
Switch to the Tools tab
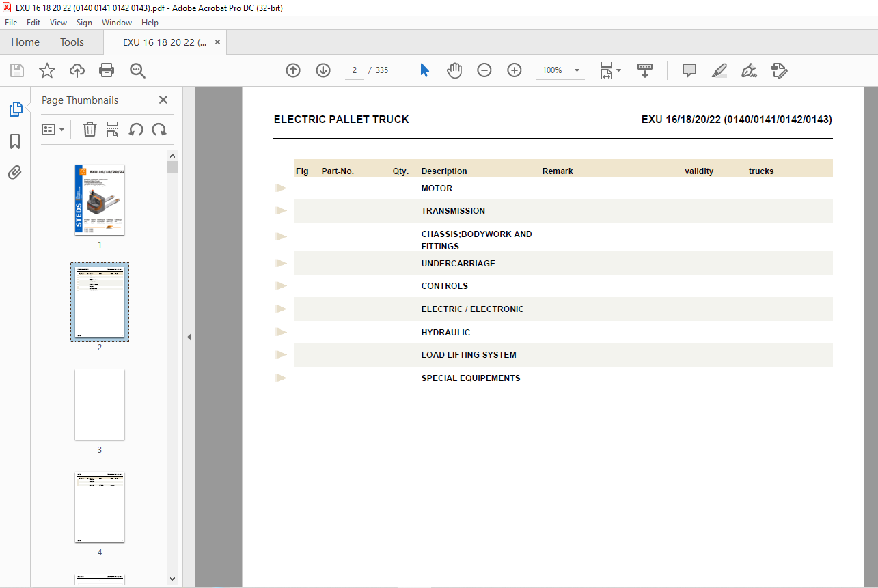click(72, 42)
